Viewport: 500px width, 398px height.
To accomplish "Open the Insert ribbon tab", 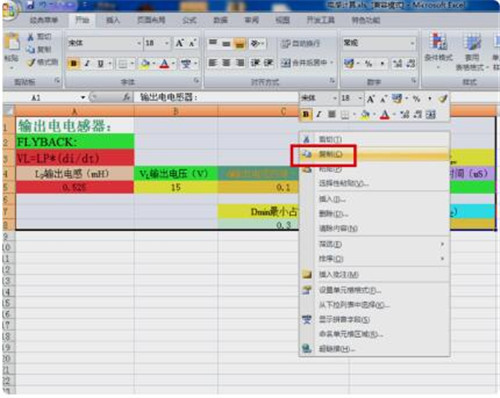I will click(113, 20).
